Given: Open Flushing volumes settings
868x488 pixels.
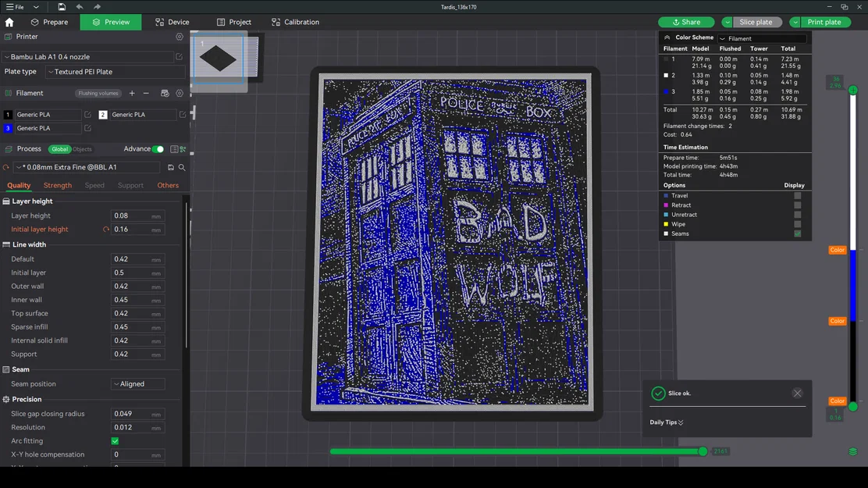Looking at the screenshot, I should coord(98,93).
